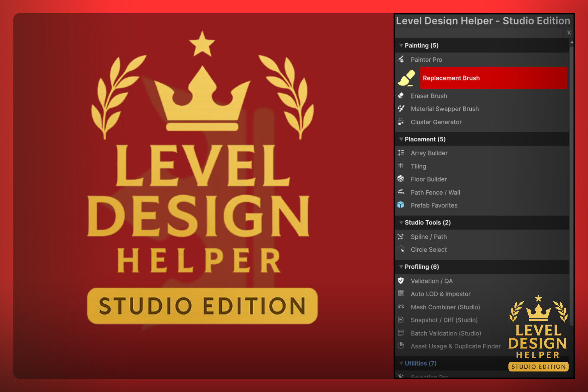
Task: Open Mesh Combiner (Studio)
Action: click(x=445, y=307)
